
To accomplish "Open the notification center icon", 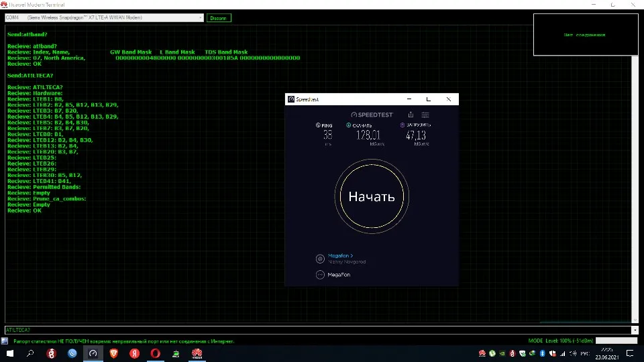I will (x=630, y=353).
